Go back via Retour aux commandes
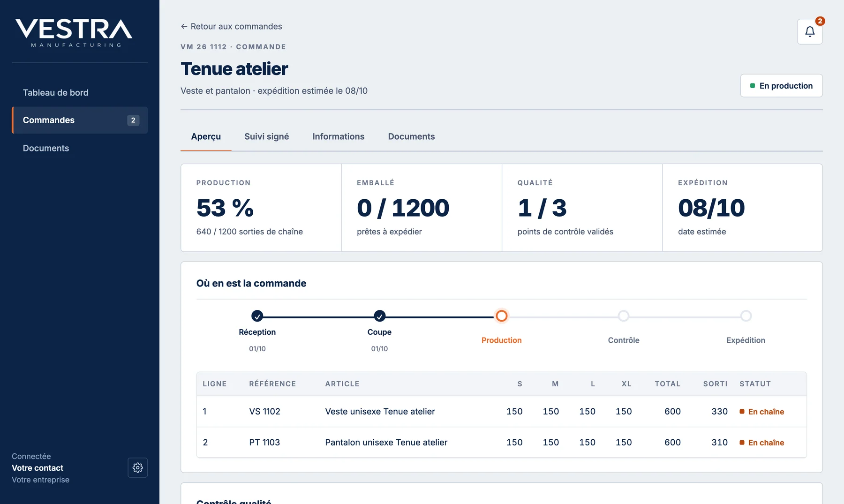The height and width of the screenshot is (504, 844). 232,26
